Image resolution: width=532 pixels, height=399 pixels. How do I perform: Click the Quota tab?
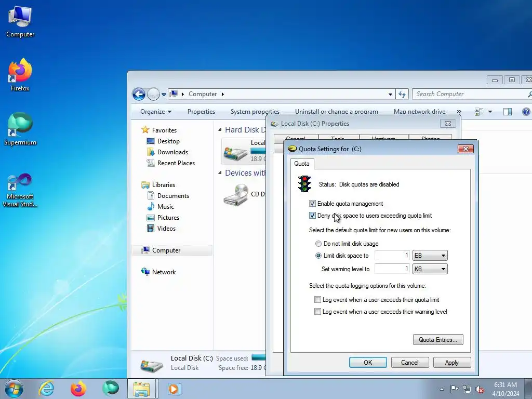pyautogui.click(x=302, y=164)
